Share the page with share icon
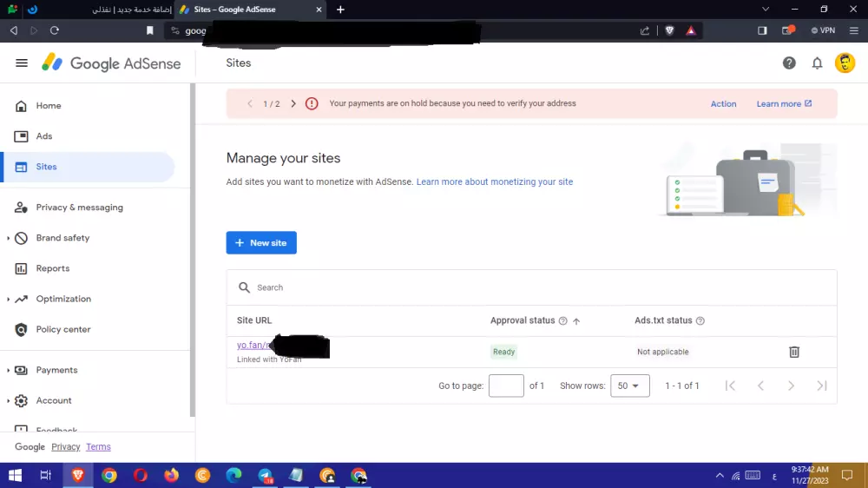 [x=644, y=30]
